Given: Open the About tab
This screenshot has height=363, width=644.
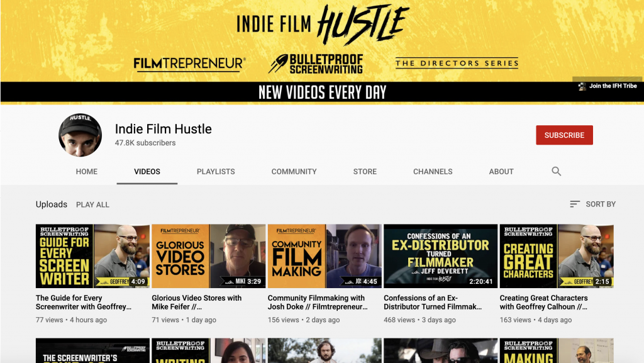Looking at the screenshot, I should coord(501,172).
